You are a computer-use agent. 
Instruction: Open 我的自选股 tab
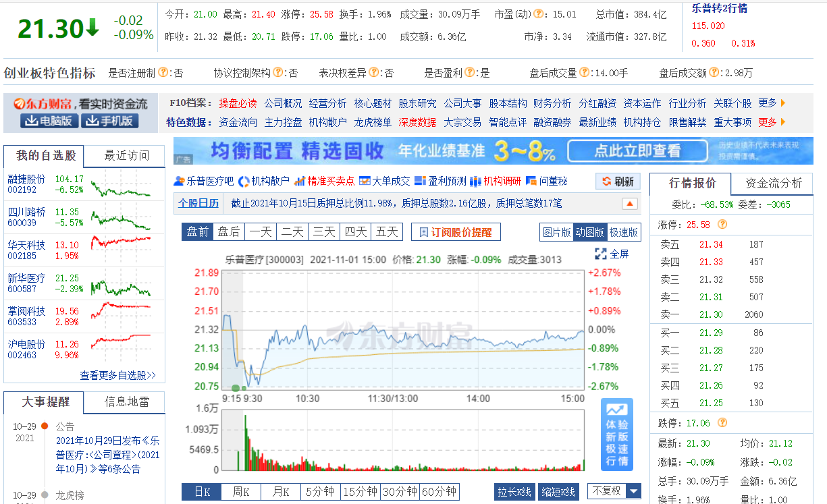click(x=44, y=156)
